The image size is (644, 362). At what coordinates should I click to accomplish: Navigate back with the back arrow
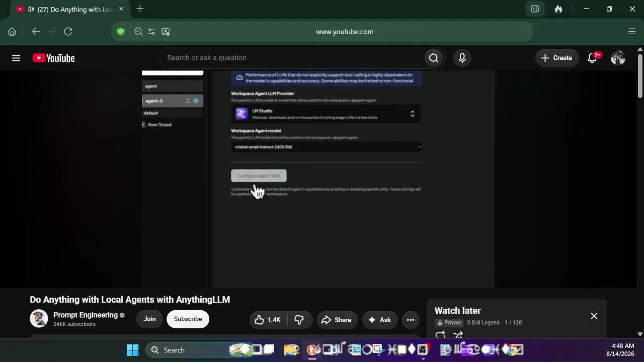pos(36,32)
